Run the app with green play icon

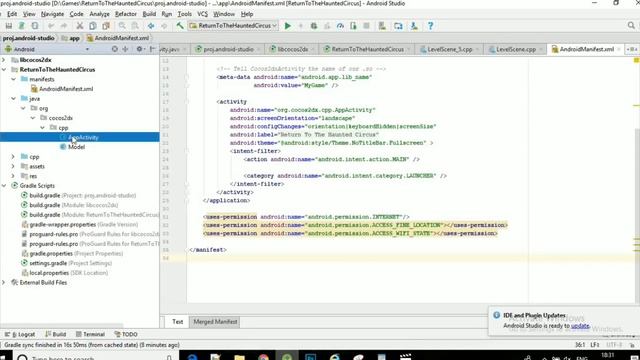tap(288, 26)
